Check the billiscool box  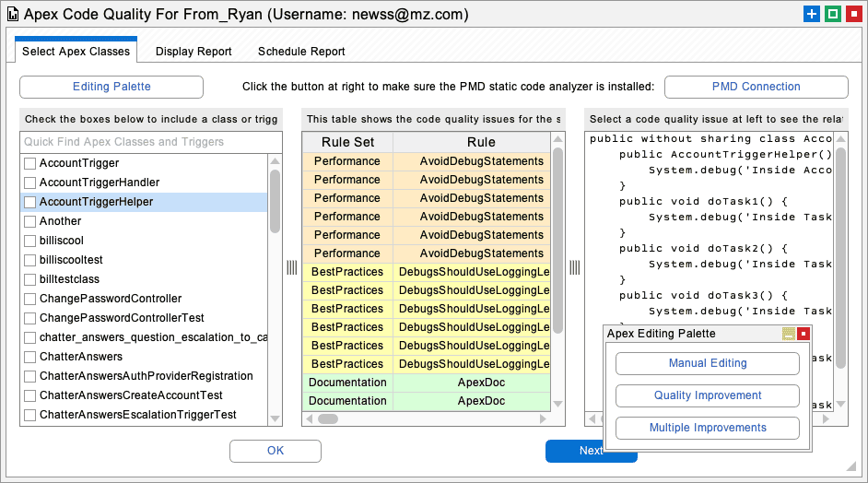(x=29, y=241)
